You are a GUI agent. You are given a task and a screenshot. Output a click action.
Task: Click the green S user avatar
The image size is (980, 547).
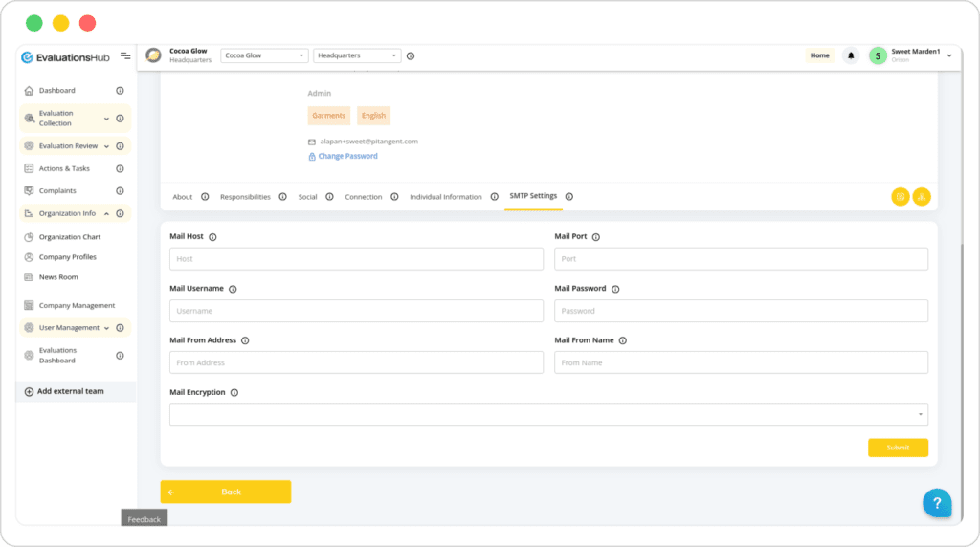pos(878,56)
